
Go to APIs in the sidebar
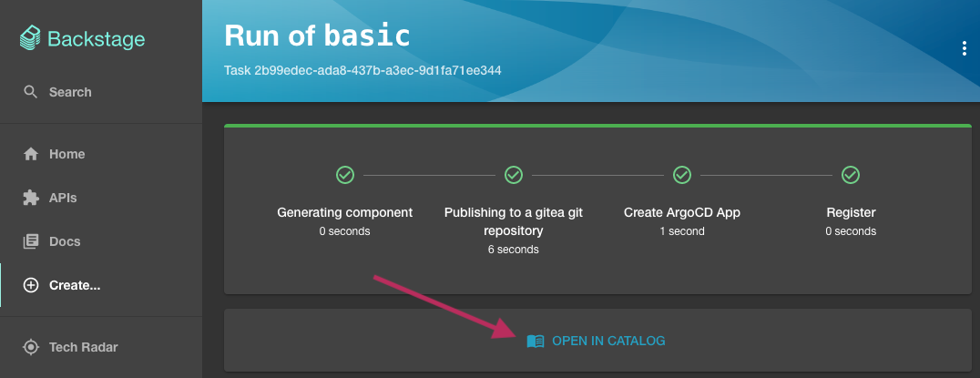pos(63,198)
